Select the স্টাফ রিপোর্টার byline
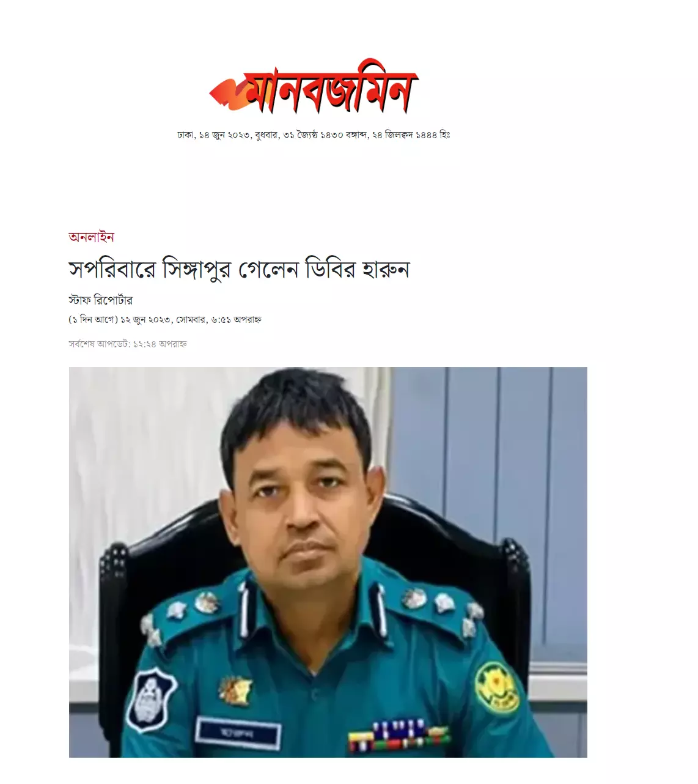698x784 pixels. pos(100,300)
